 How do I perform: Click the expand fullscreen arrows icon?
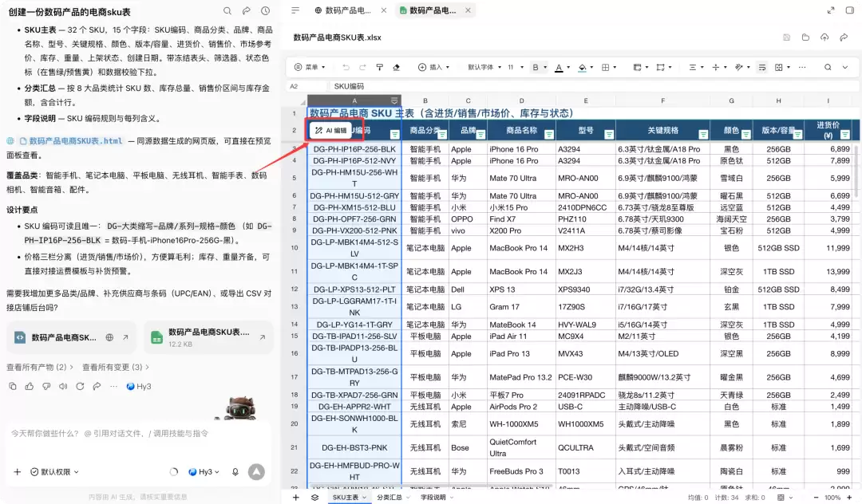click(831, 10)
